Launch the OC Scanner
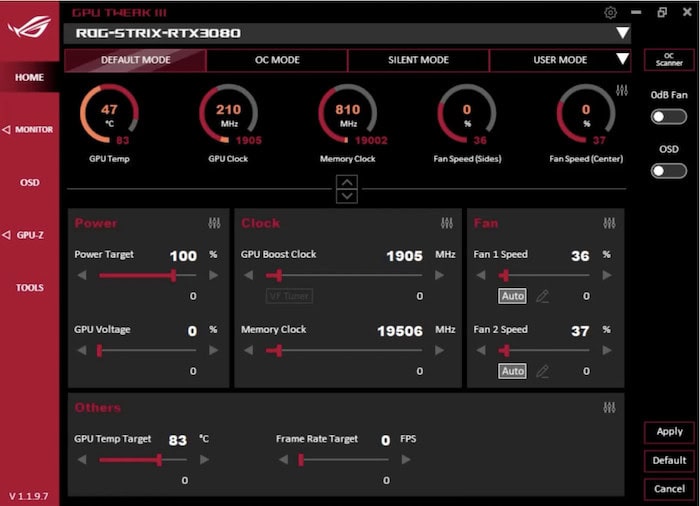This screenshot has width=700, height=506. [669, 59]
